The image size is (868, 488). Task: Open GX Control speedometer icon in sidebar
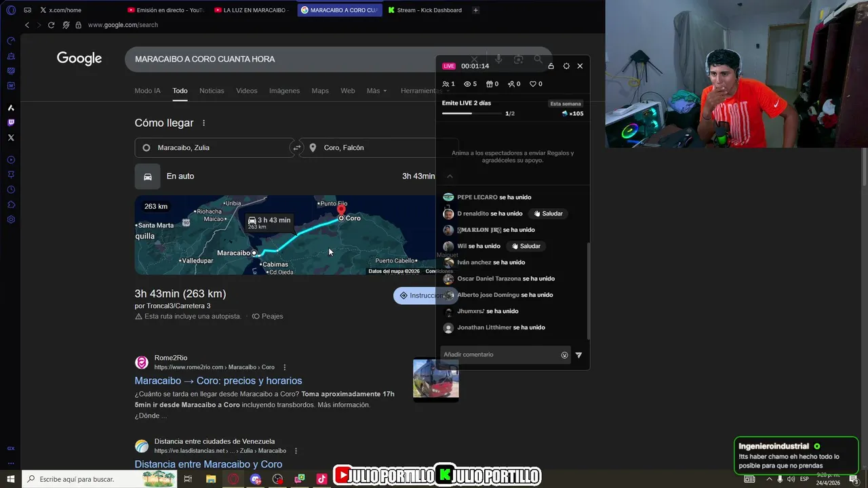point(11,41)
